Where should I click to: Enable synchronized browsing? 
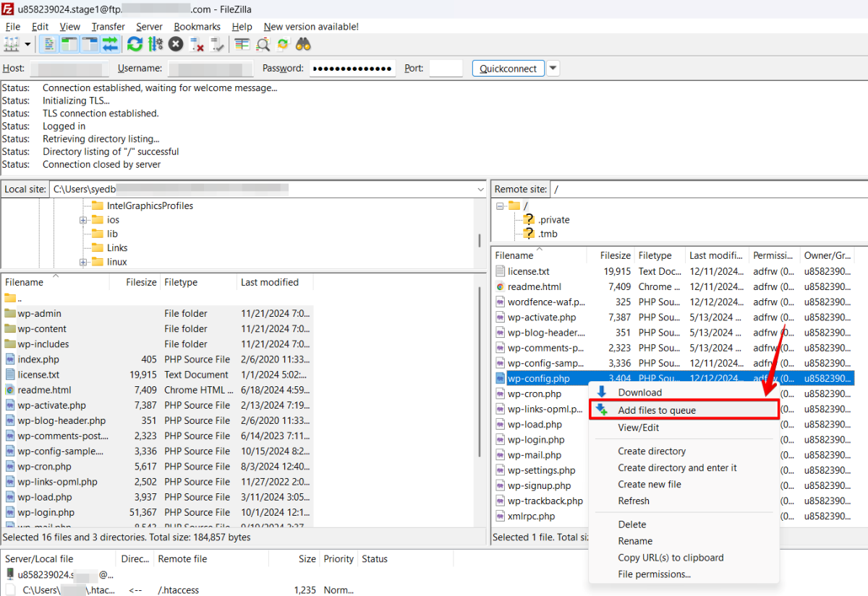(282, 43)
